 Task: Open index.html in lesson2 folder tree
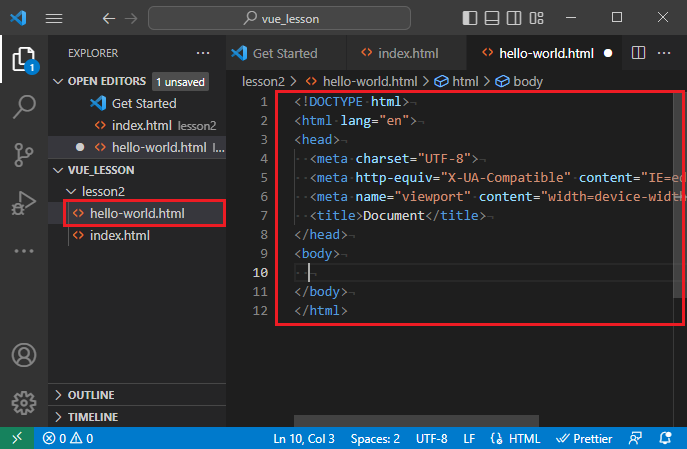pyautogui.click(x=137, y=235)
